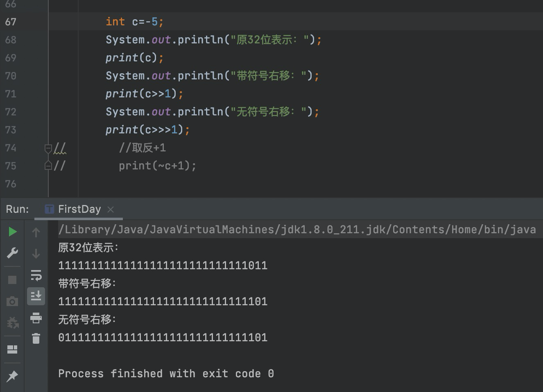Click println "无符号右移" code line

coord(212,112)
